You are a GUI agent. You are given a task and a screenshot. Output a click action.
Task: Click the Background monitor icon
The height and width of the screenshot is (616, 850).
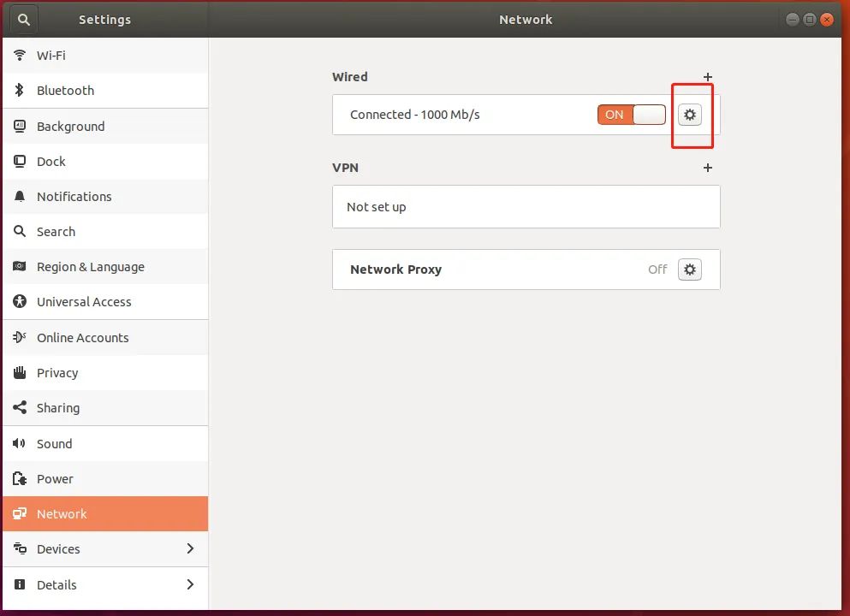pos(20,127)
